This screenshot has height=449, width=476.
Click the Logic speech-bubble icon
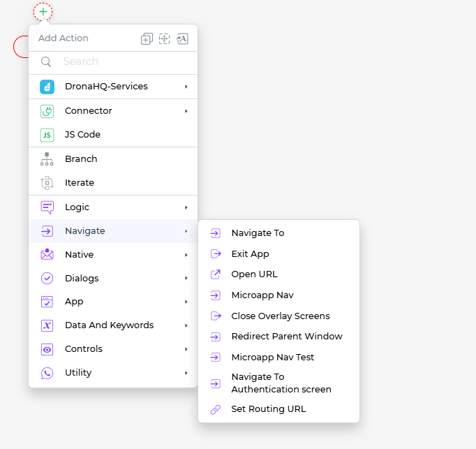point(47,207)
